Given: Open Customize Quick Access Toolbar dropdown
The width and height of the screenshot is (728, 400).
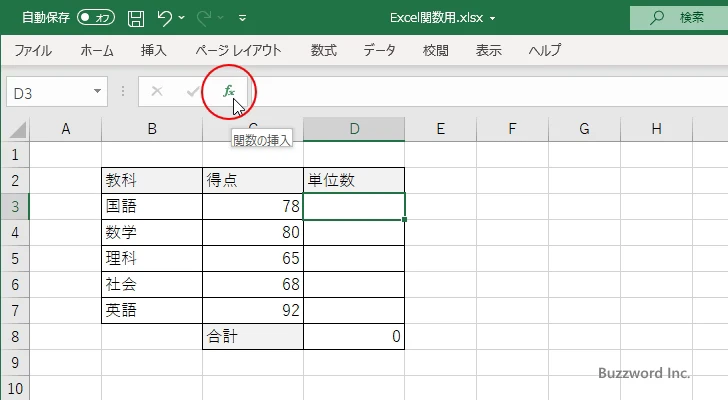Looking at the screenshot, I should pyautogui.click(x=242, y=18).
